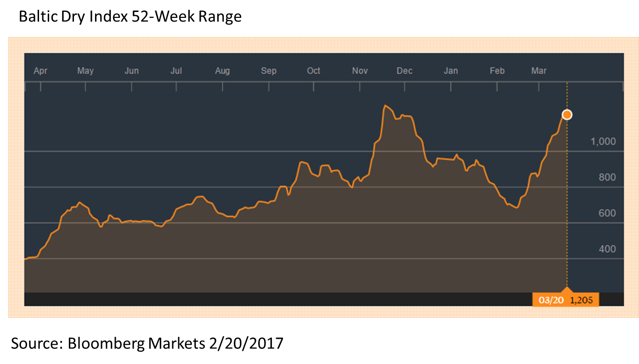Select the Dec month label

(x=405, y=71)
